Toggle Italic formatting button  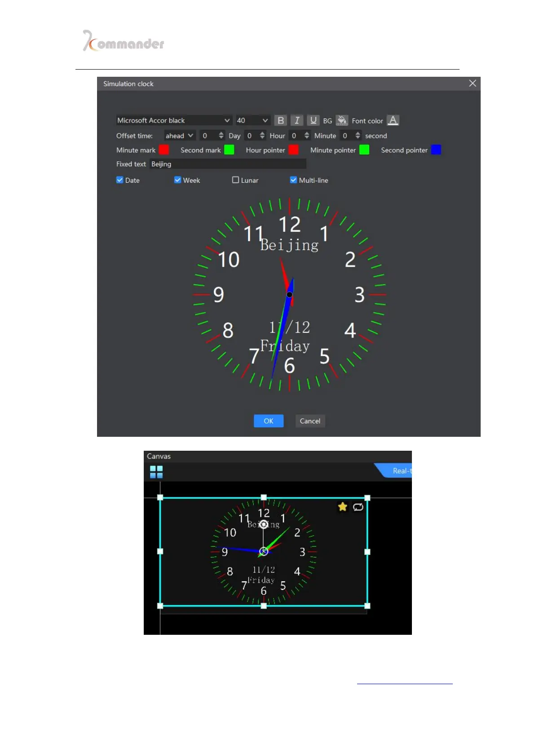(x=296, y=120)
